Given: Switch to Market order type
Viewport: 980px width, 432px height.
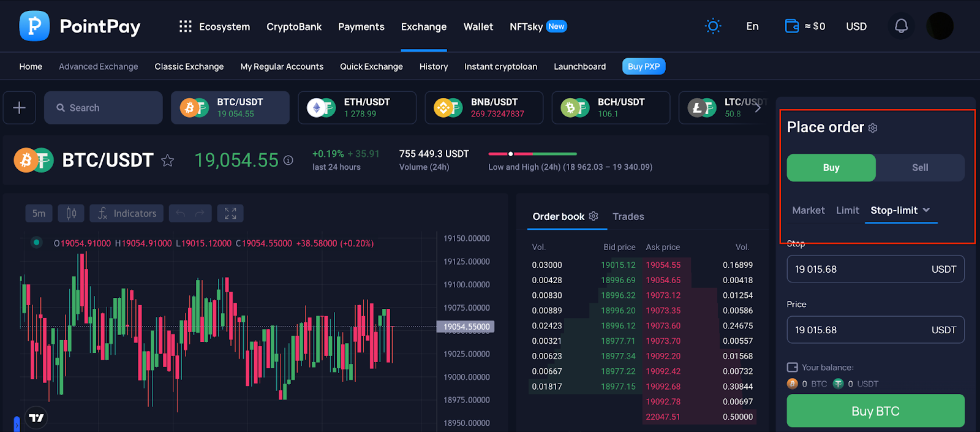Looking at the screenshot, I should [809, 210].
